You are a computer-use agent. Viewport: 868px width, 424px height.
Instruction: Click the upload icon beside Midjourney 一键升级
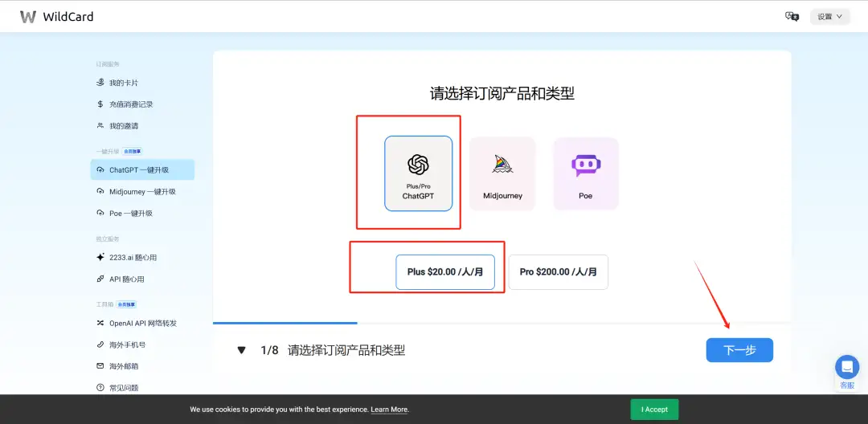[x=100, y=191]
